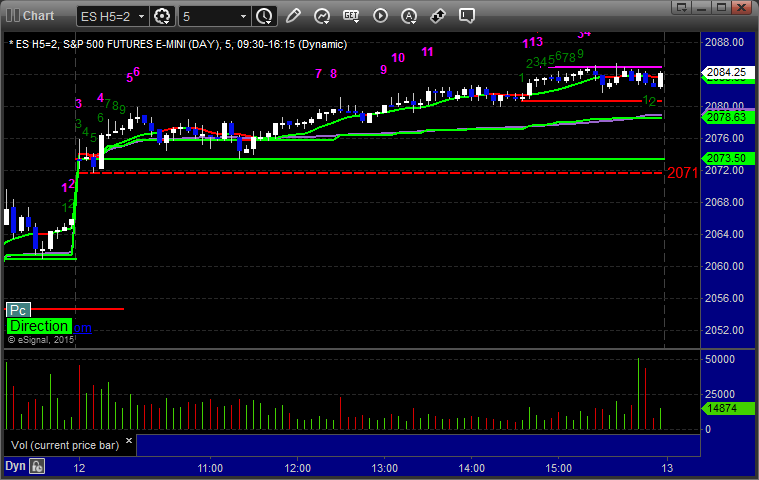
Task: Click the magenta count number 10
Action: pyautogui.click(x=398, y=58)
